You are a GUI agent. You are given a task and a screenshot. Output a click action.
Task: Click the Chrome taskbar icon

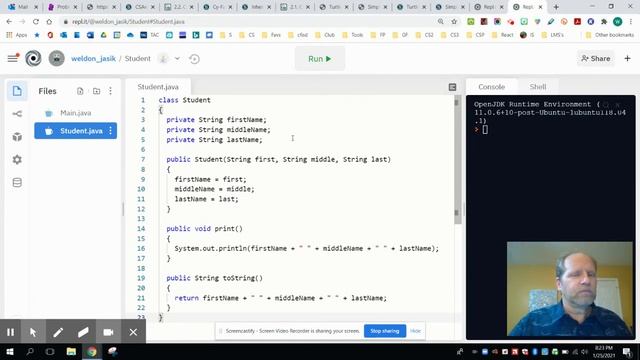(x=92, y=351)
